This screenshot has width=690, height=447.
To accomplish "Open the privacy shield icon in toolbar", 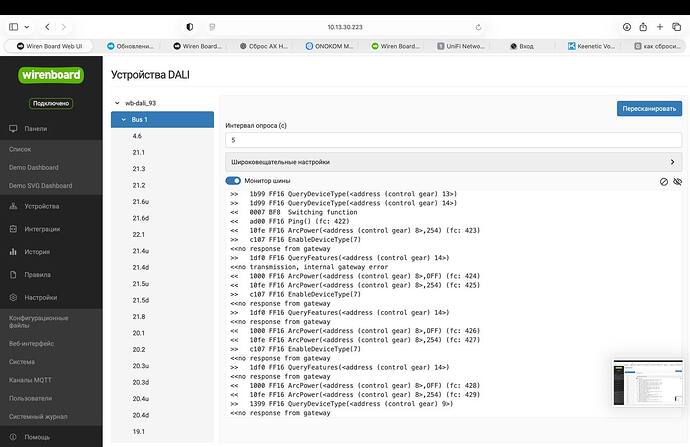I will [x=190, y=27].
